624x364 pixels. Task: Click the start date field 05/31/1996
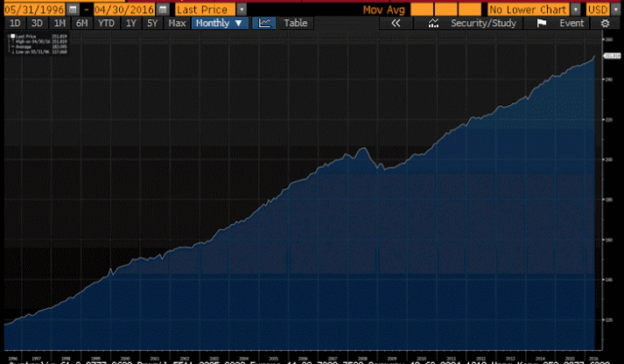tap(35, 9)
